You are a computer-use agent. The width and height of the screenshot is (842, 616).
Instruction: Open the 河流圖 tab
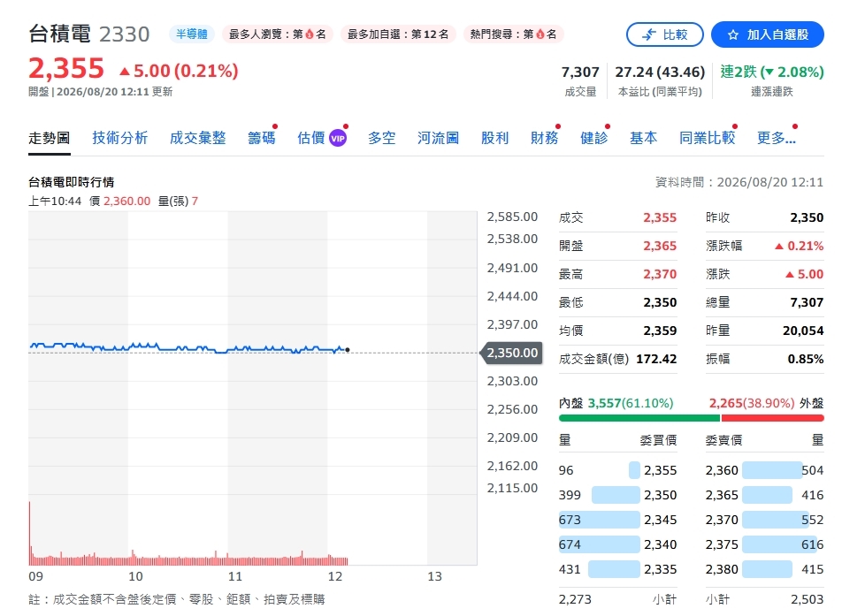point(438,138)
